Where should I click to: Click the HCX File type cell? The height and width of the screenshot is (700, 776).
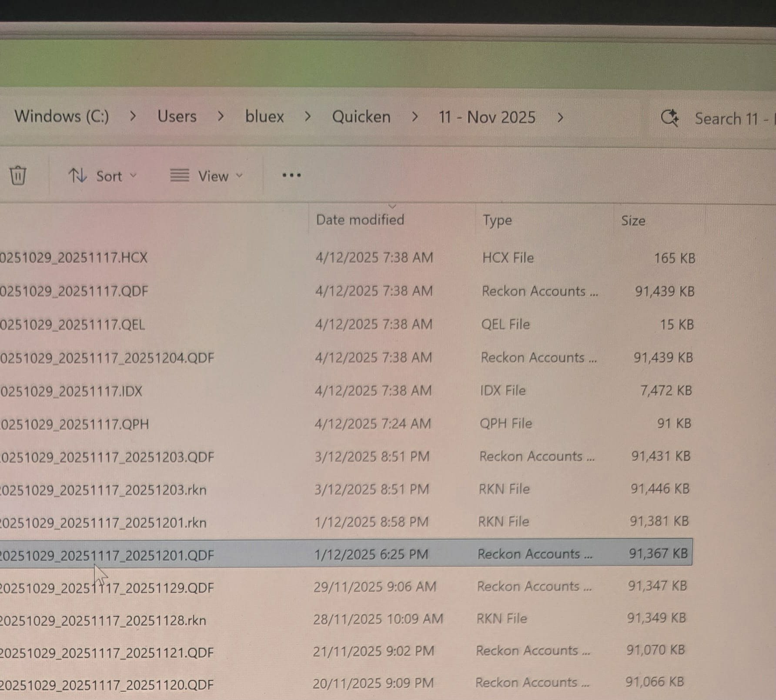(508, 258)
